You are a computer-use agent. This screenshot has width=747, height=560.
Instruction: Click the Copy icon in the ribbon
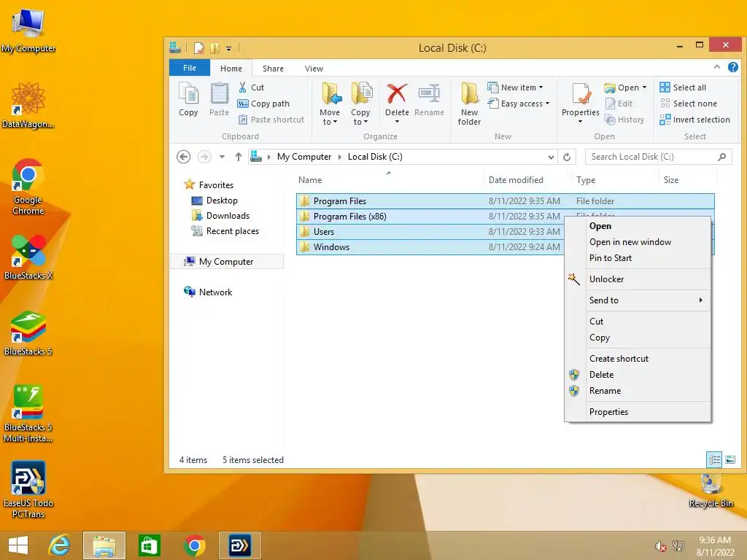pyautogui.click(x=188, y=94)
